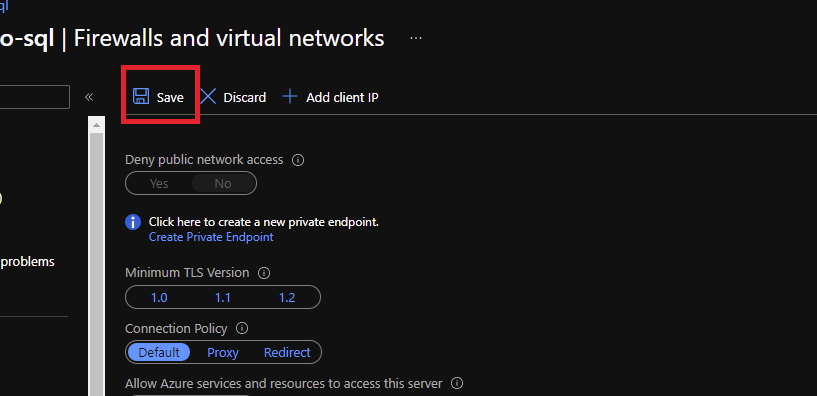Choose Proxy connection policy
This screenshot has width=817, height=396.
tap(223, 353)
